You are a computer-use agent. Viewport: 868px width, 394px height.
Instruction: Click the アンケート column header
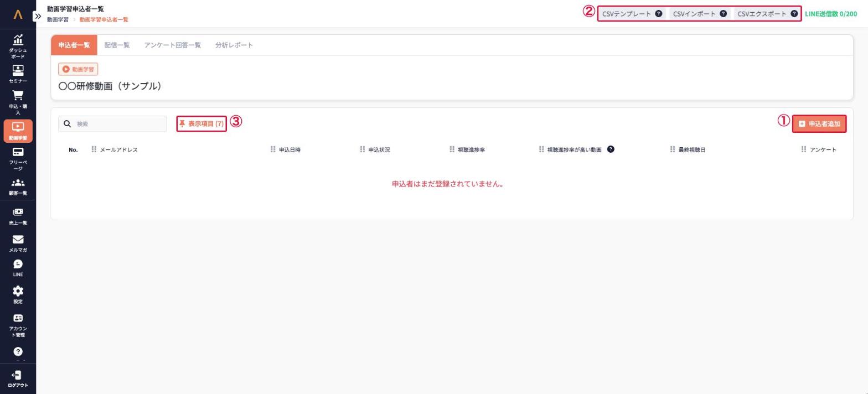pyautogui.click(x=823, y=150)
